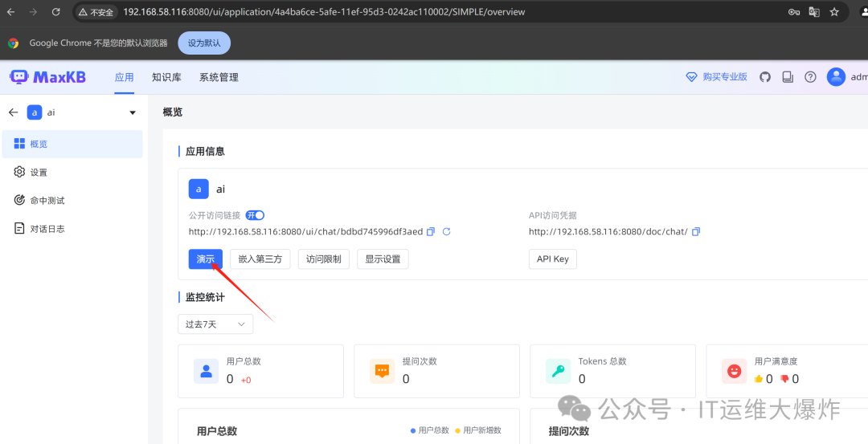Click the browser forward arrow
The height and width of the screenshot is (444, 868).
[33, 11]
